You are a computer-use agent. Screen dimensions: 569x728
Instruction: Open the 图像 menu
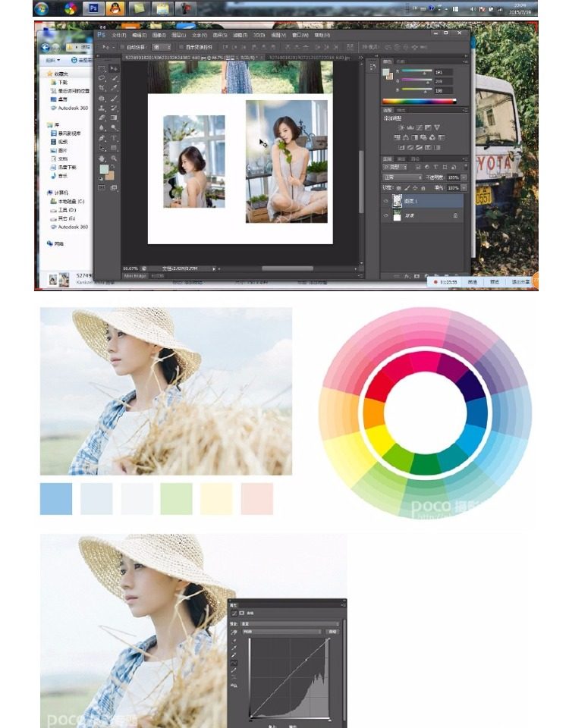[x=159, y=36]
